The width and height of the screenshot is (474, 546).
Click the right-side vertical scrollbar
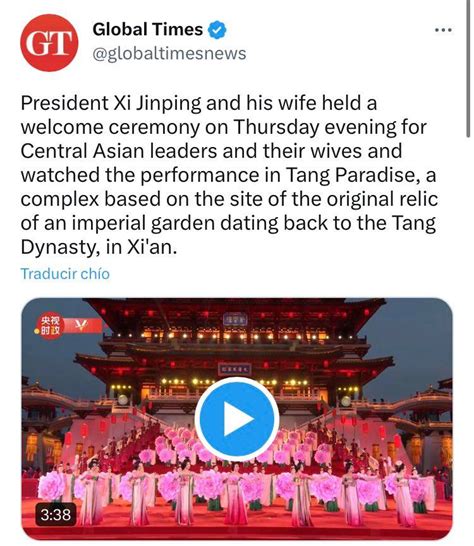click(x=468, y=69)
